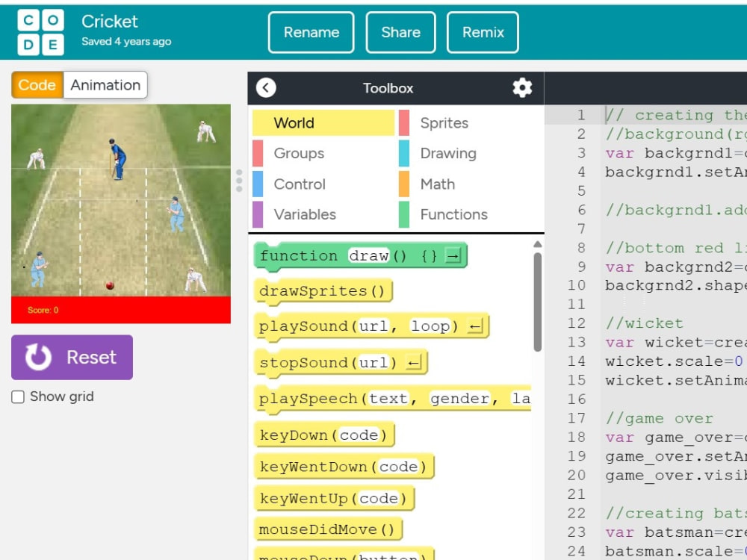
Task: Click line 18 'var game_over' code
Action: (676, 438)
